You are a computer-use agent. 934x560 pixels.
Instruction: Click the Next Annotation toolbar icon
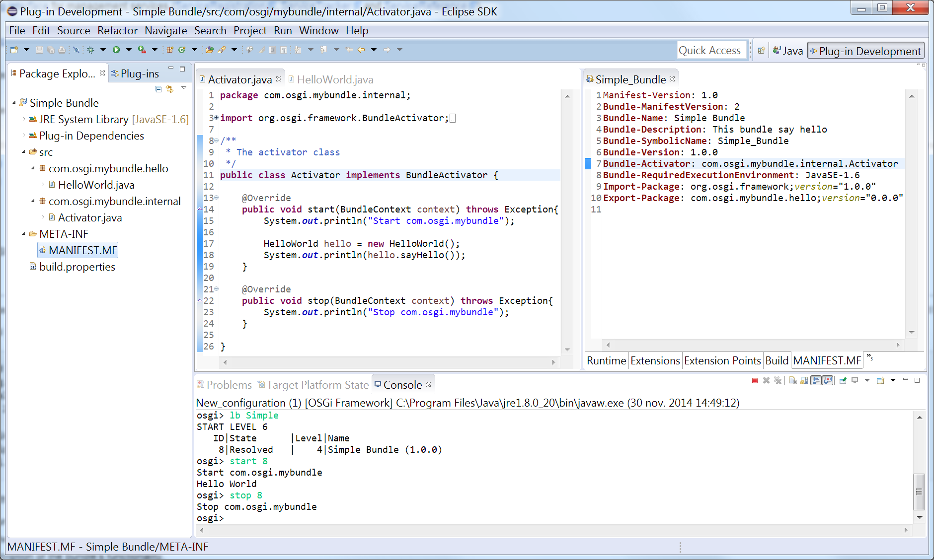point(298,50)
